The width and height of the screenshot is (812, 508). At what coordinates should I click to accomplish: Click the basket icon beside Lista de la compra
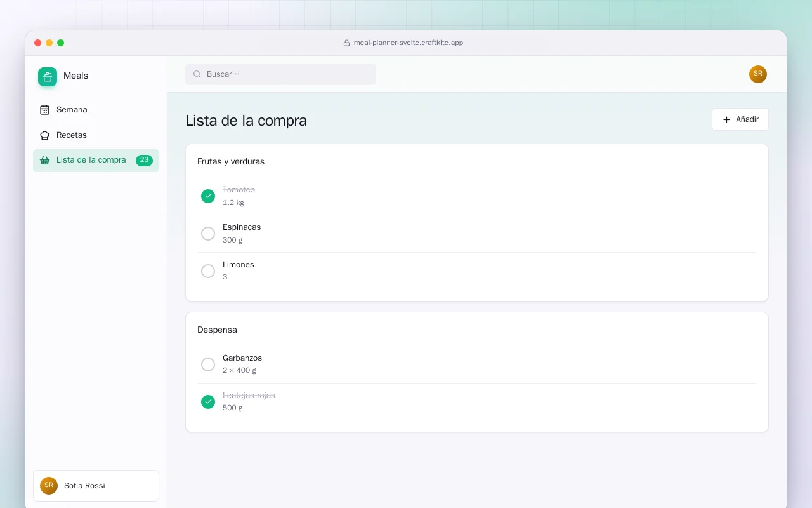click(44, 160)
